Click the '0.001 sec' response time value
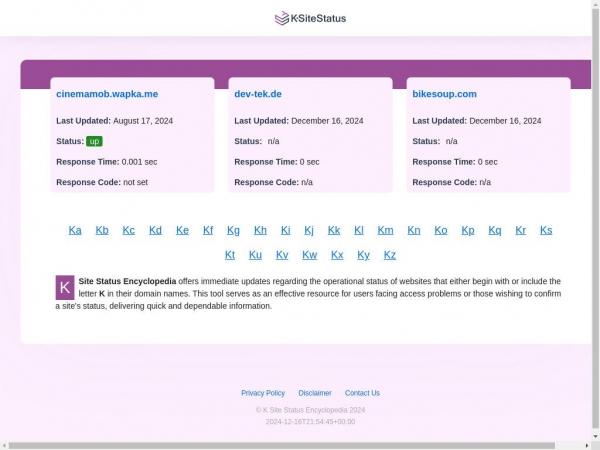The height and width of the screenshot is (450, 600). [x=139, y=162]
